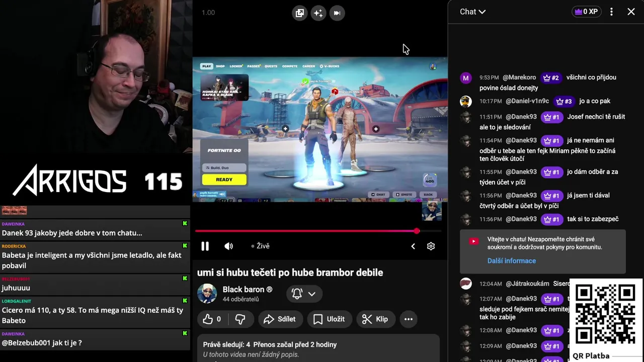Jump to live using the Živě indicator

click(x=261, y=246)
